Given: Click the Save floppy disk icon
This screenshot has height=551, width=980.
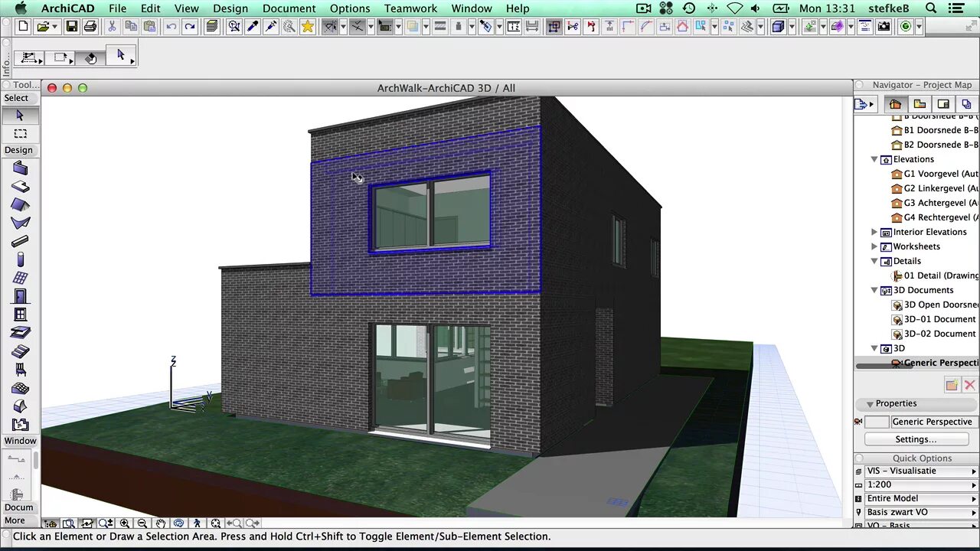Looking at the screenshot, I should point(71,27).
